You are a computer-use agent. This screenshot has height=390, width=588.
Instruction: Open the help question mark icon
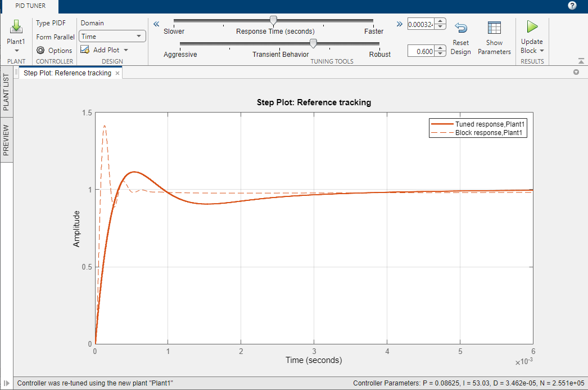572,6
